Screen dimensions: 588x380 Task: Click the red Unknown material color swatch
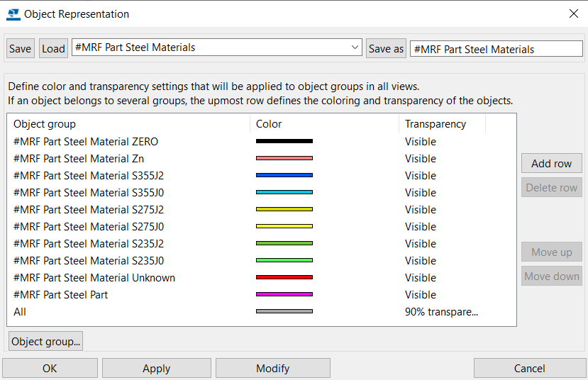284,277
